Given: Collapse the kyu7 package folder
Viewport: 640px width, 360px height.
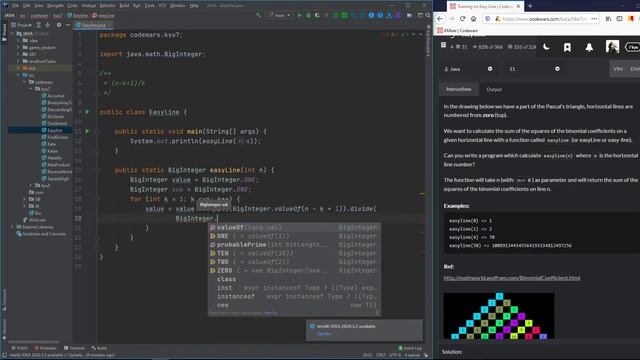Looking at the screenshot, I should 31,89.
